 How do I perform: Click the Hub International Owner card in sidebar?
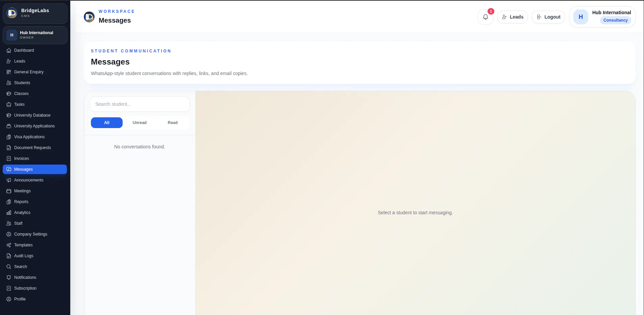coord(35,35)
